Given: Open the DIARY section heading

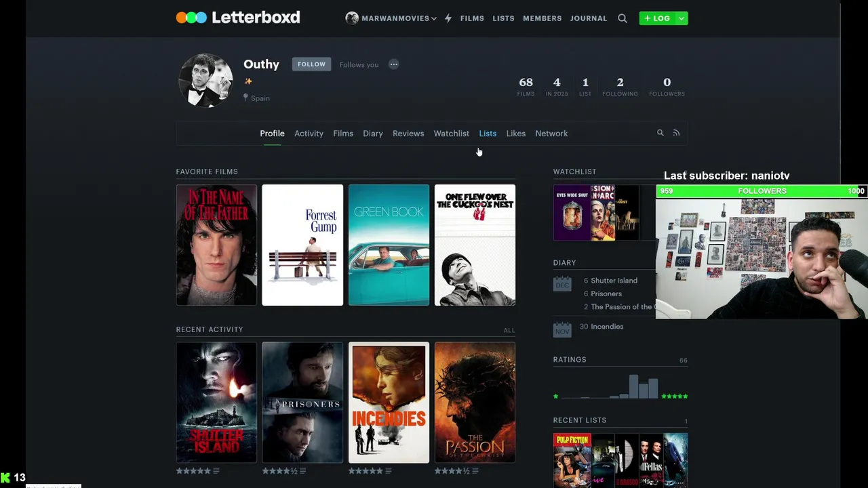Looking at the screenshot, I should (x=564, y=263).
